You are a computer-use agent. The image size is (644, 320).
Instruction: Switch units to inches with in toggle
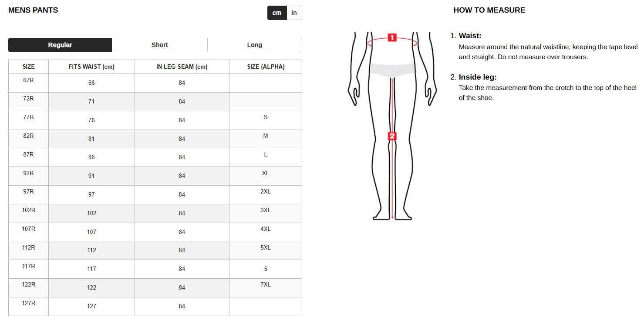coord(294,13)
